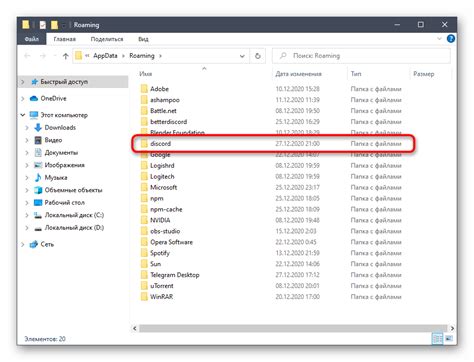Expand the Локальный диск (D:) node
This screenshot has width=474, height=362.
click(27, 228)
